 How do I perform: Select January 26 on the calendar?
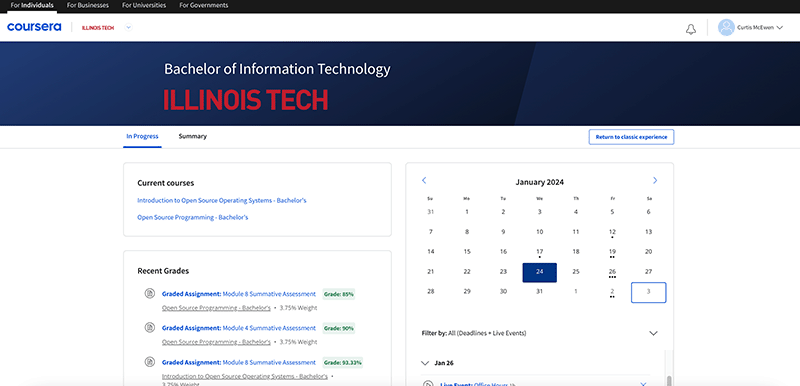tap(612, 272)
